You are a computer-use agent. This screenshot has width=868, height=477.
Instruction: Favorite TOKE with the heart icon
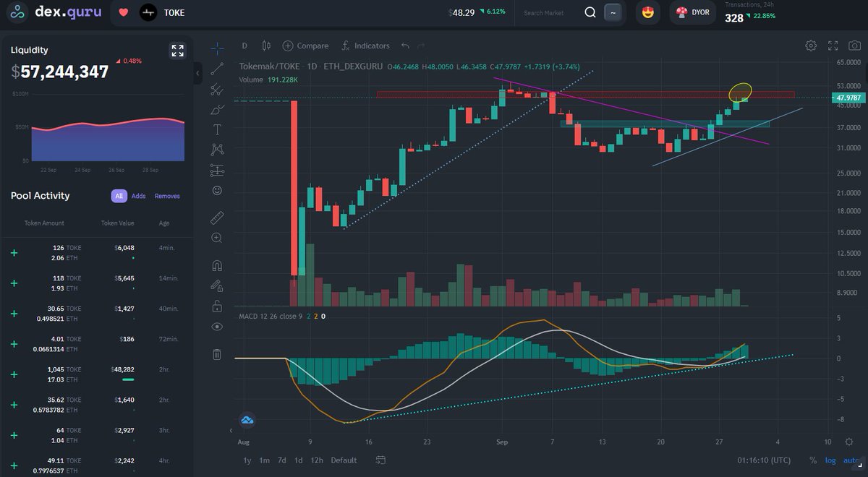coord(123,12)
